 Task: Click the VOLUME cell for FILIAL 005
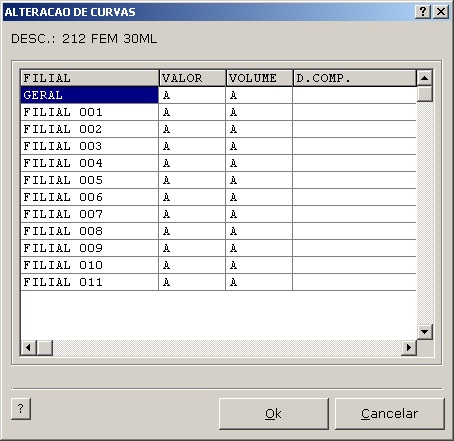coord(259,180)
